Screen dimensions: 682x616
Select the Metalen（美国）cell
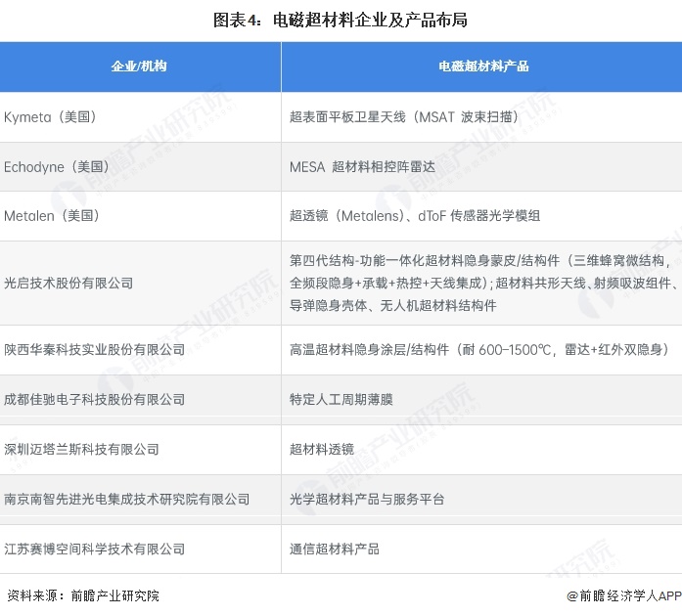[x=140, y=216]
